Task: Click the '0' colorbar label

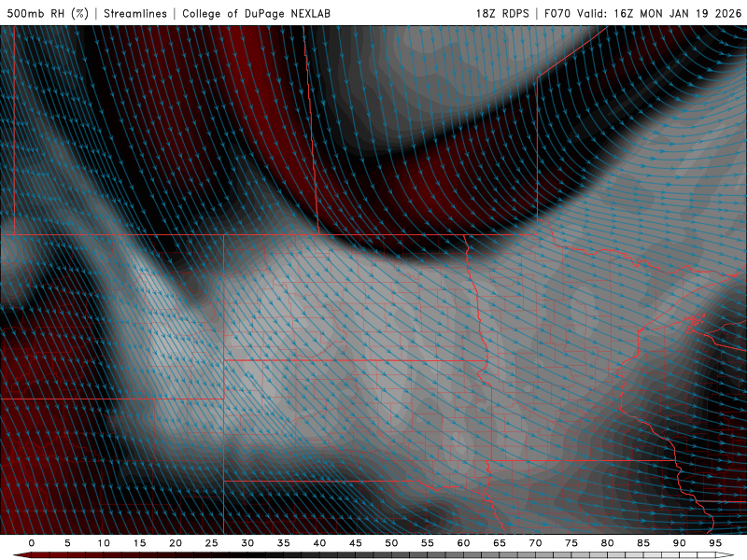Action: tap(32, 543)
